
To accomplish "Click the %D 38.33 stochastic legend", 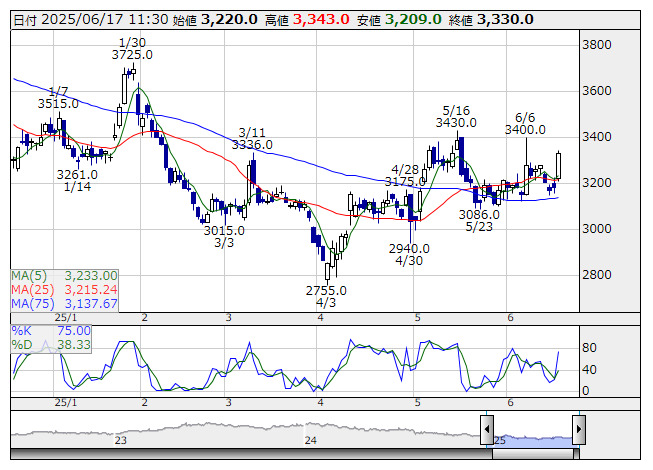I will 51,345.
